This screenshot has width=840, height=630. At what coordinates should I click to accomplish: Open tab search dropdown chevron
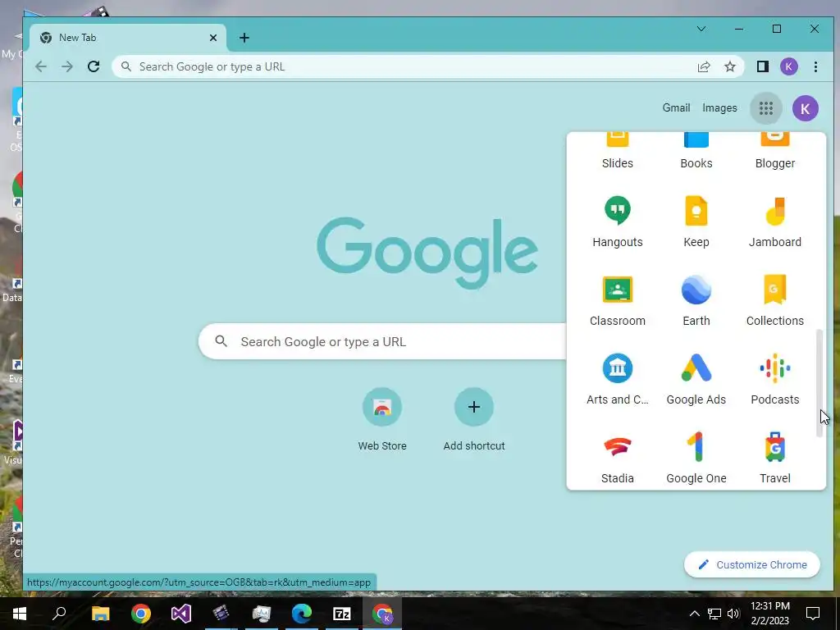click(x=701, y=29)
